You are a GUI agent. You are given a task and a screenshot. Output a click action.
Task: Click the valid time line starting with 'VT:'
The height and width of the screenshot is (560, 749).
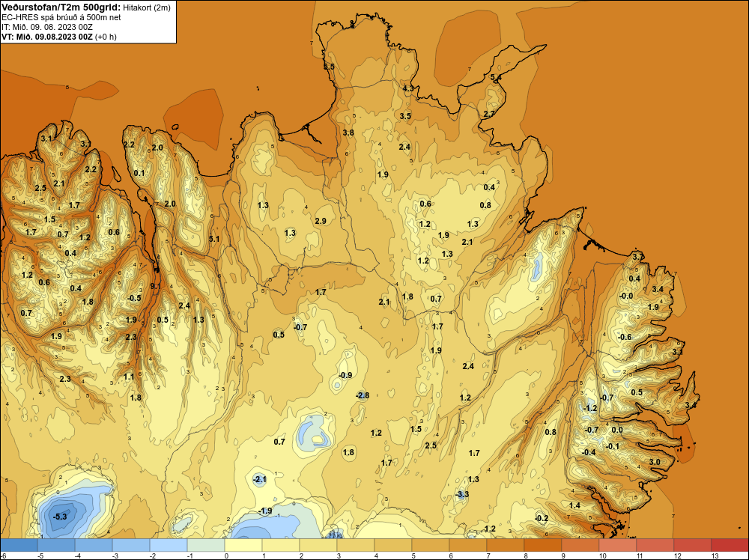[58, 37]
